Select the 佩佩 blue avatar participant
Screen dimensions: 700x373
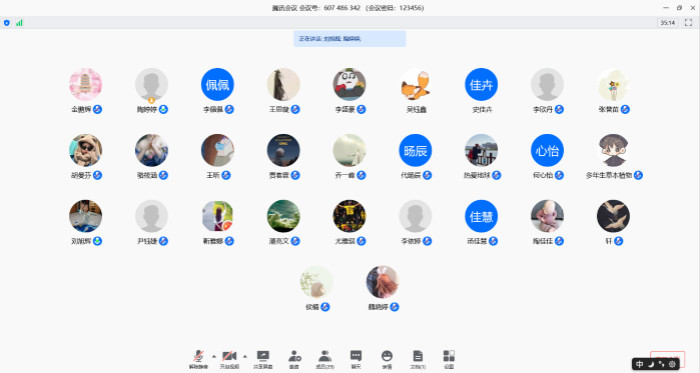217,84
